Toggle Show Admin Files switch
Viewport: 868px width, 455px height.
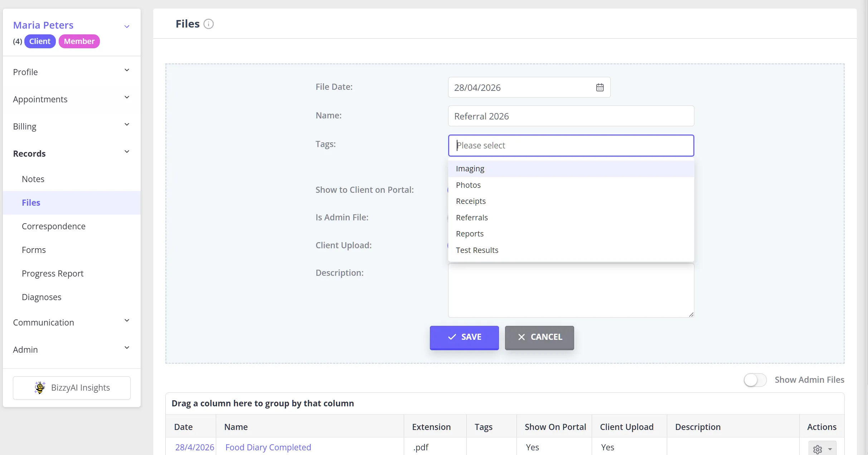tap(755, 380)
